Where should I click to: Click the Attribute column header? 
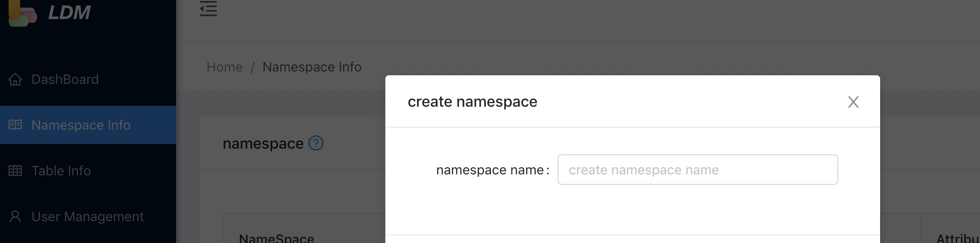pyautogui.click(x=957, y=238)
